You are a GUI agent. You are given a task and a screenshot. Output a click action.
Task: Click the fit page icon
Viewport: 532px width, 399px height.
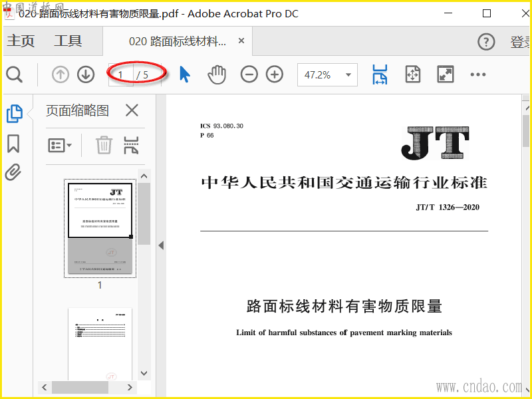pyautogui.click(x=412, y=74)
